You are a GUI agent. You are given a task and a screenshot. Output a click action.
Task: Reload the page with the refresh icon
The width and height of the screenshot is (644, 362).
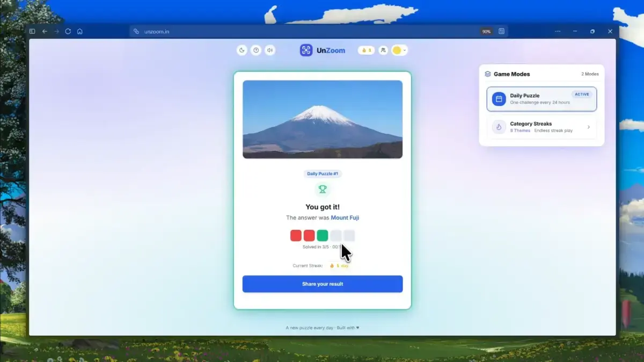[x=68, y=31]
